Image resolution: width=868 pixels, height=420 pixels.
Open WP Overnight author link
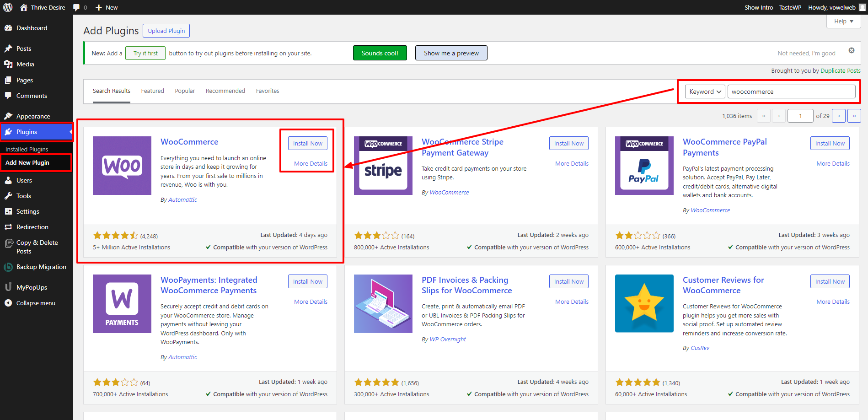click(448, 339)
